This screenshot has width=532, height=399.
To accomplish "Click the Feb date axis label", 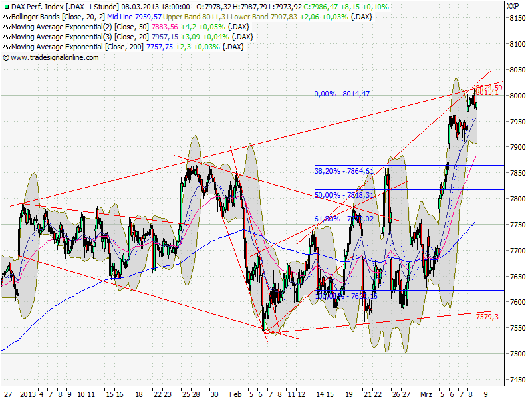I will [x=235, y=394].
